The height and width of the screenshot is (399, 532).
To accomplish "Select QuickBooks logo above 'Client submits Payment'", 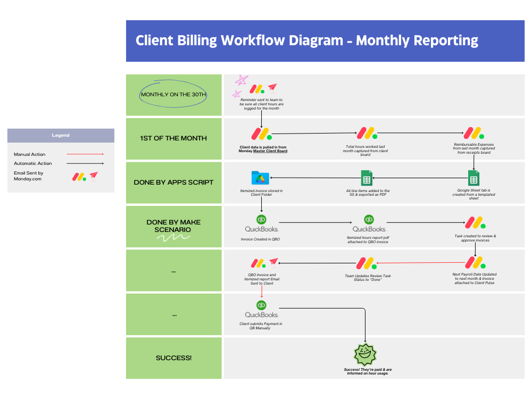I will point(262,309).
